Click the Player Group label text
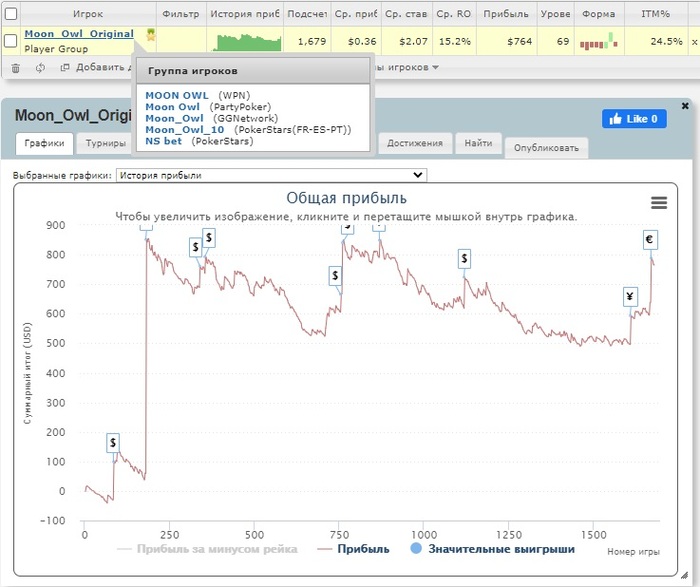Screen dimensions: 700x587 click(x=56, y=49)
